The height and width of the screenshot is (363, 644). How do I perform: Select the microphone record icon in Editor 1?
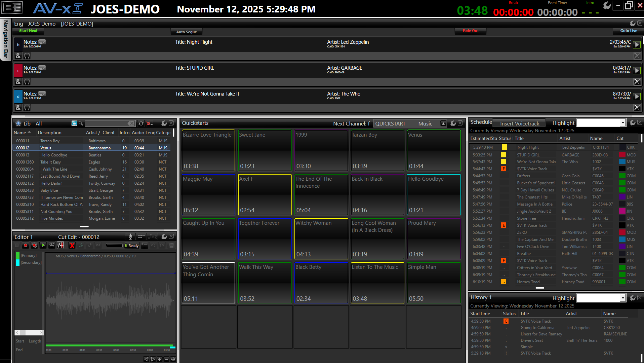tap(130, 237)
